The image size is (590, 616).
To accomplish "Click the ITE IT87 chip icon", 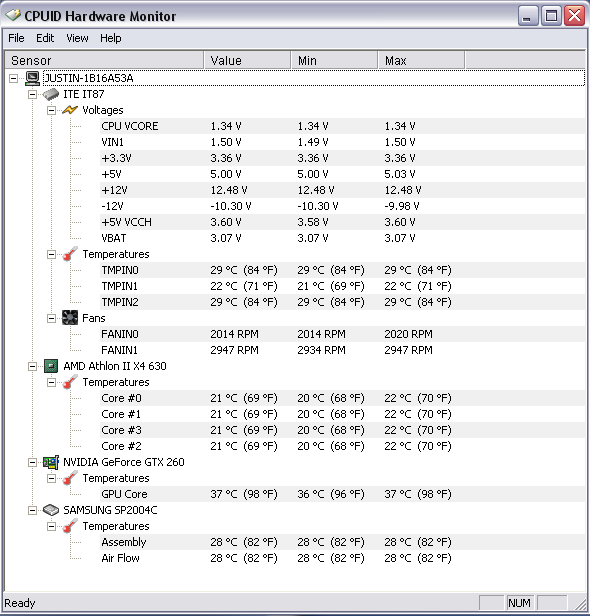I will (x=51, y=94).
